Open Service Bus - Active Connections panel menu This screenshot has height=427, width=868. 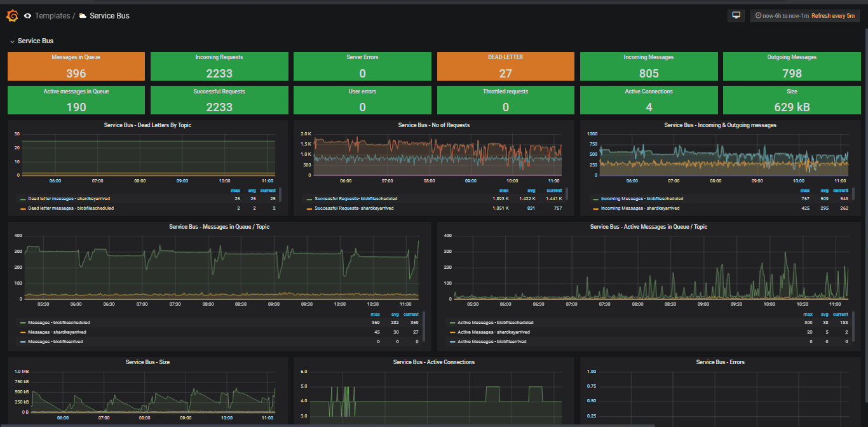[434, 362]
